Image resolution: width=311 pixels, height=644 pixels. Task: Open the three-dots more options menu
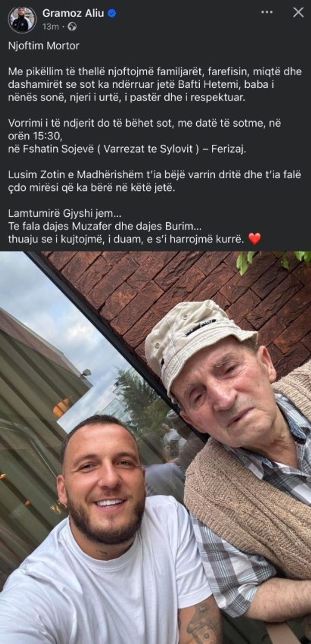pyautogui.click(x=267, y=13)
